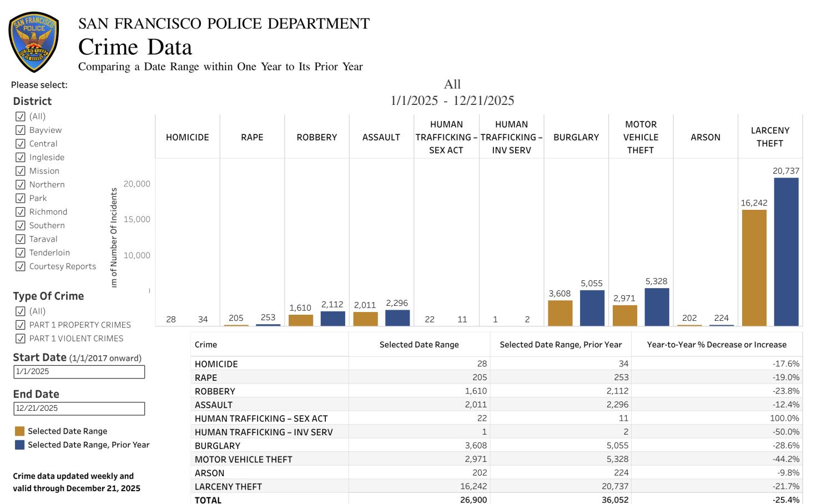The image size is (817, 504).
Task: Click the gold Selected Date Range swatch
Action: pyautogui.click(x=21, y=431)
